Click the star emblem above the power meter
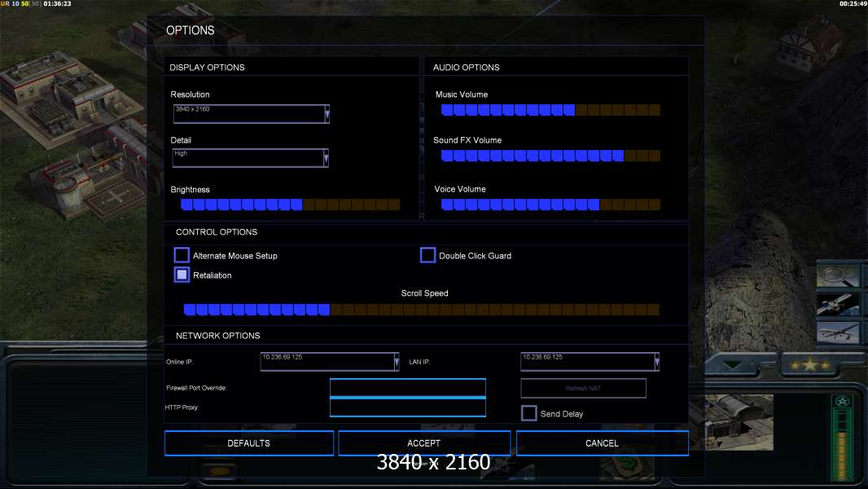Viewport: 868px width, 489px height. (x=843, y=402)
